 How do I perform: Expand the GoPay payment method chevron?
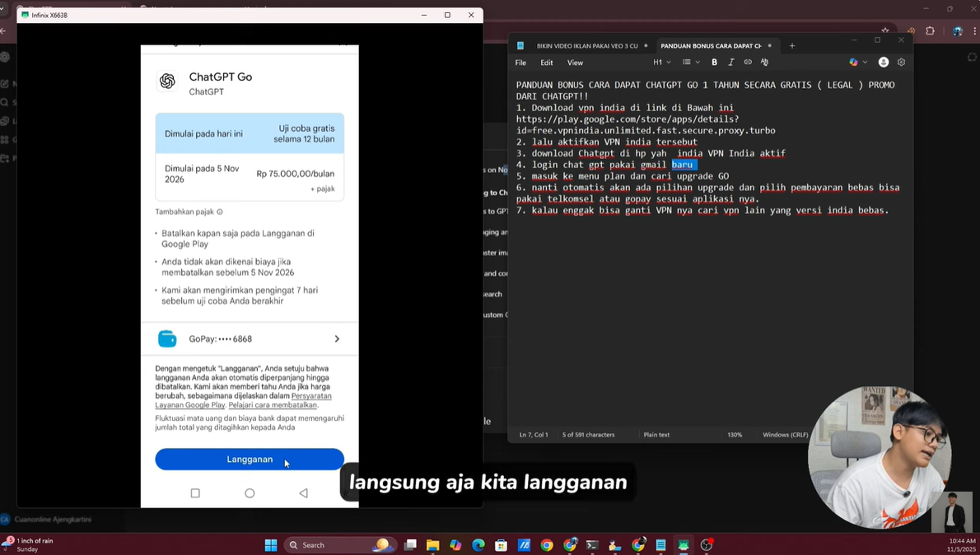click(336, 339)
